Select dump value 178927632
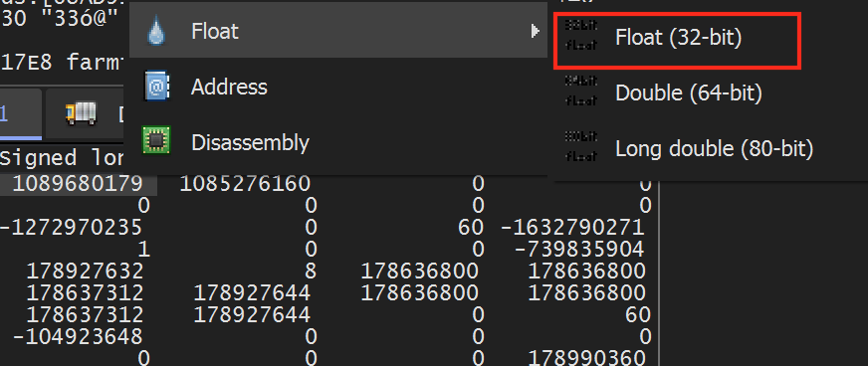The height and width of the screenshot is (366, 868). click(x=85, y=271)
